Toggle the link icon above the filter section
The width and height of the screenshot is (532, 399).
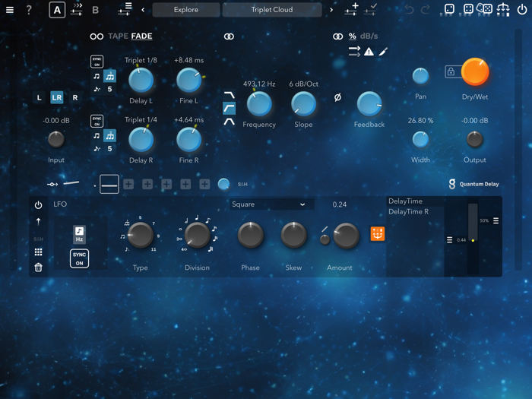pos(229,36)
